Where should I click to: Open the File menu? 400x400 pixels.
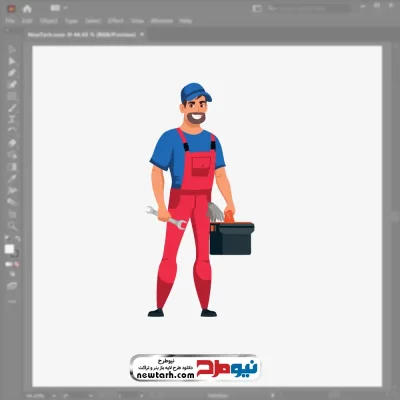[10, 21]
